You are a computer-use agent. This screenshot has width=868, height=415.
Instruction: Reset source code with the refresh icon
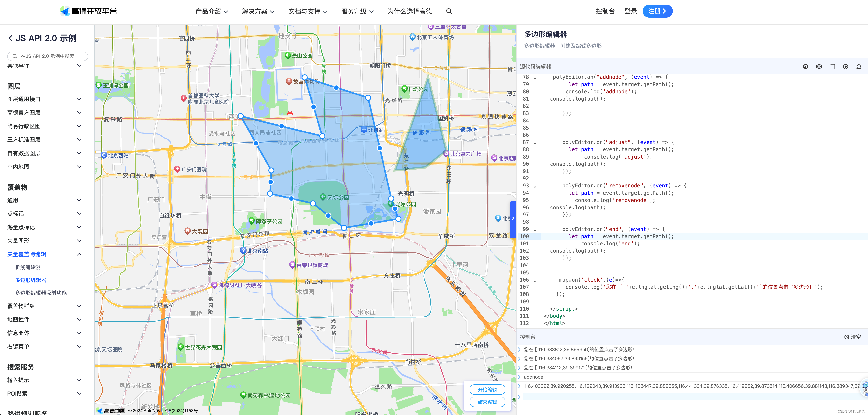coord(859,67)
